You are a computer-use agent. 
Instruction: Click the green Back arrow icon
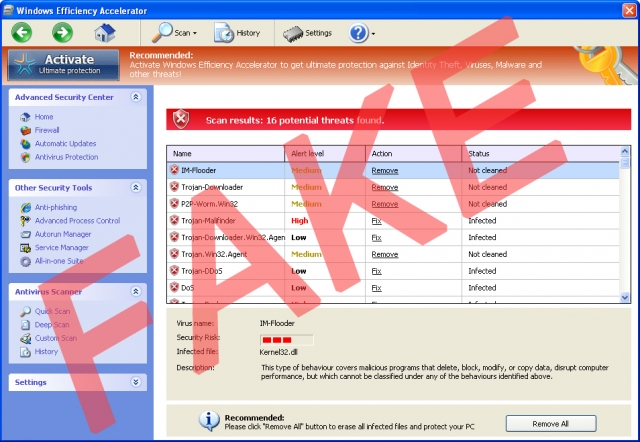pyautogui.click(x=21, y=32)
